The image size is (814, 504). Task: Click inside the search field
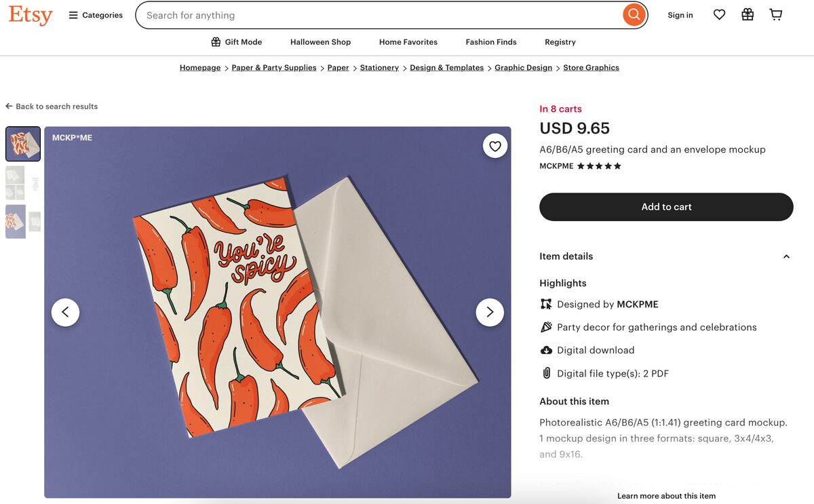(x=339, y=14)
